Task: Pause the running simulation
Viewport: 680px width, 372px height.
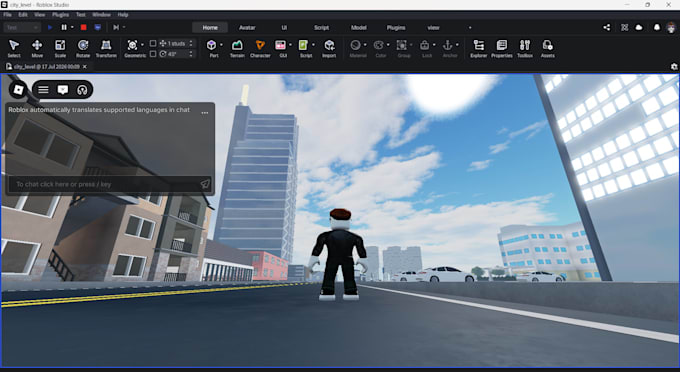Action: click(x=64, y=27)
